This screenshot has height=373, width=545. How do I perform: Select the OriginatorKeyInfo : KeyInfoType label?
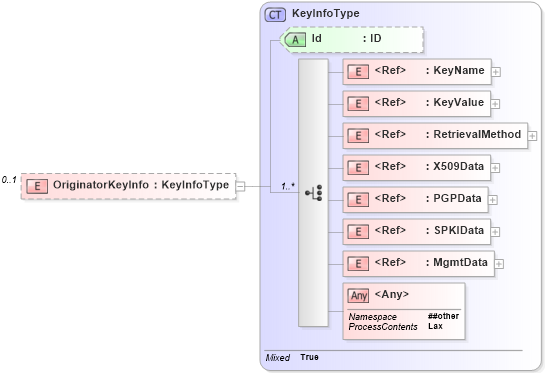pyautogui.click(x=141, y=185)
